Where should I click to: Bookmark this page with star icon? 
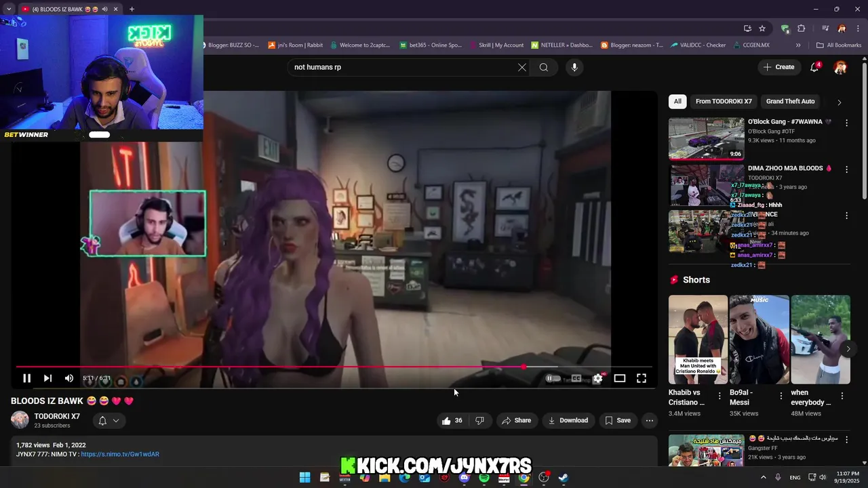762,28
